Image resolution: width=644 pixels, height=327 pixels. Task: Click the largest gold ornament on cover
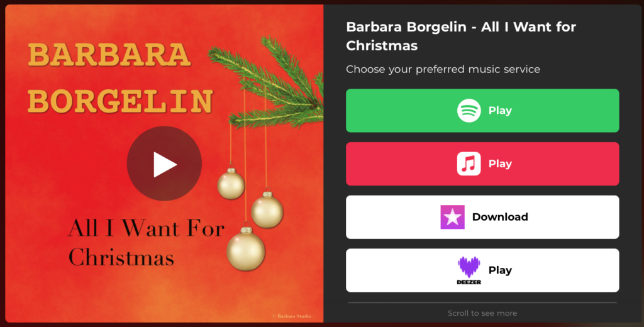click(x=246, y=248)
